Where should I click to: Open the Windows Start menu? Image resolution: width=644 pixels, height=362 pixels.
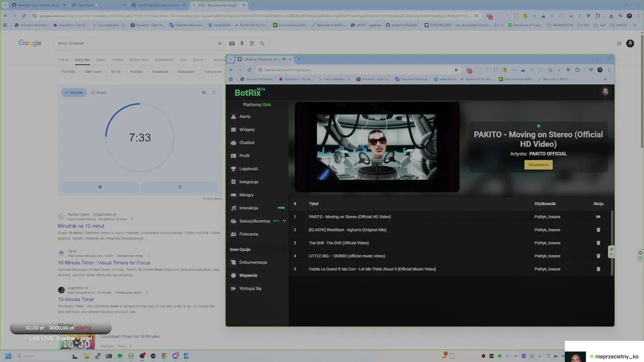[8, 356]
